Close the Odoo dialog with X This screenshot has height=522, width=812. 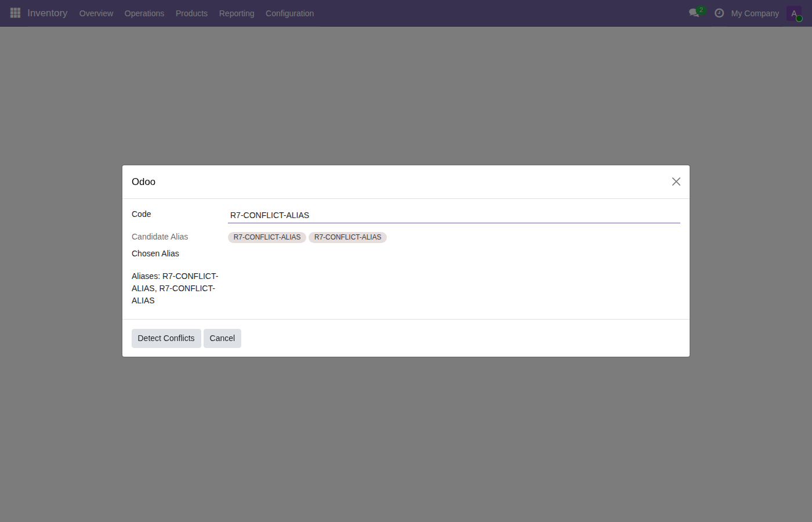(x=676, y=182)
